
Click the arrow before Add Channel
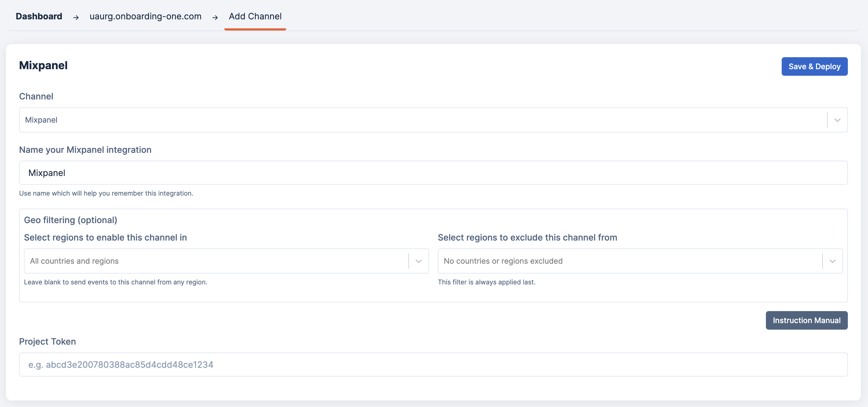215,17
